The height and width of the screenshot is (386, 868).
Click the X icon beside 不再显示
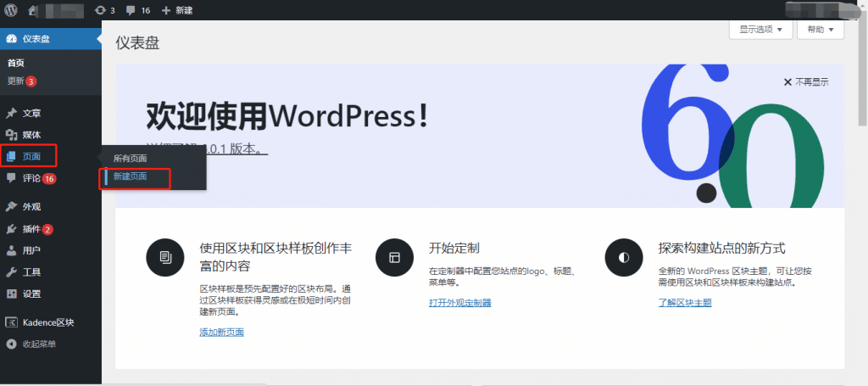(787, 82)
